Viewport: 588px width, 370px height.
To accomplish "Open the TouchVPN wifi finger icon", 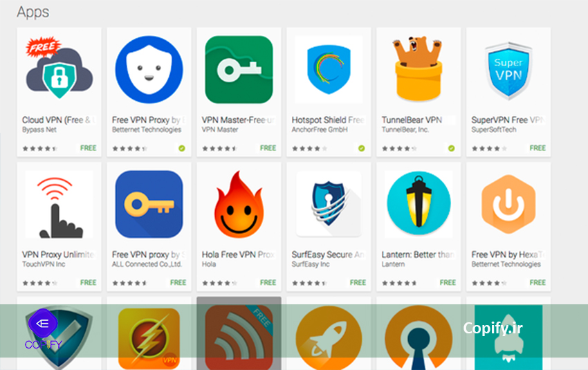I will [x=59, y=204].
